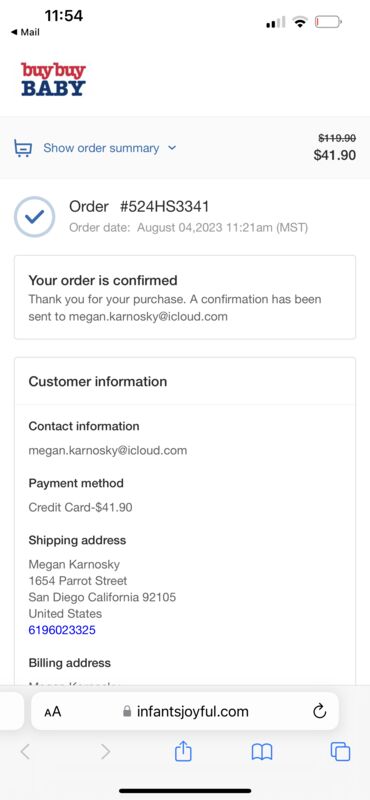370x800 pixels.
Task: Open the bookmarks book icon
Action: 262,752
